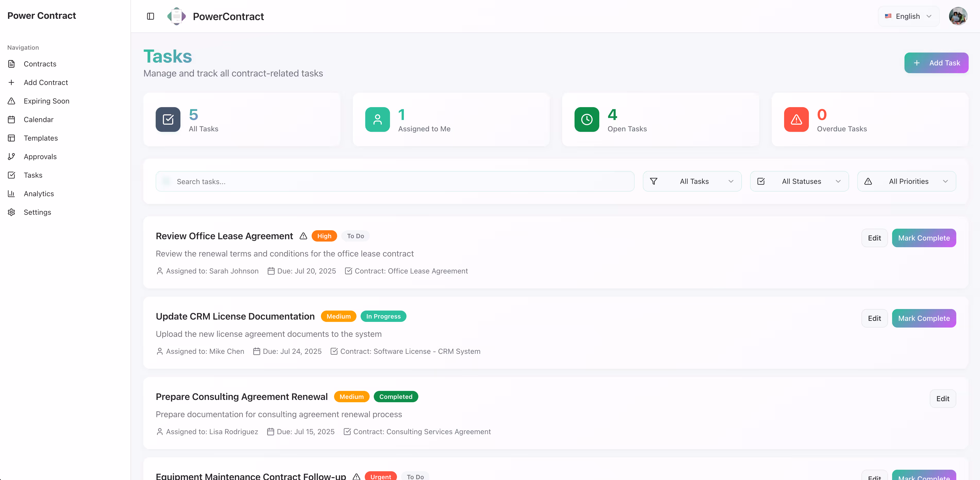Mark Update CRM License Documentation complete
980x480 pixels.
point(924,318)
